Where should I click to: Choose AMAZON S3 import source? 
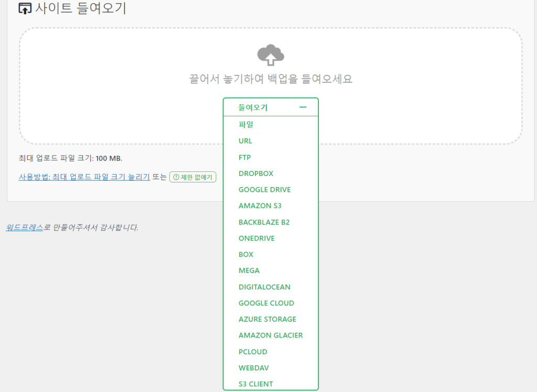click(x=260, y=205)
